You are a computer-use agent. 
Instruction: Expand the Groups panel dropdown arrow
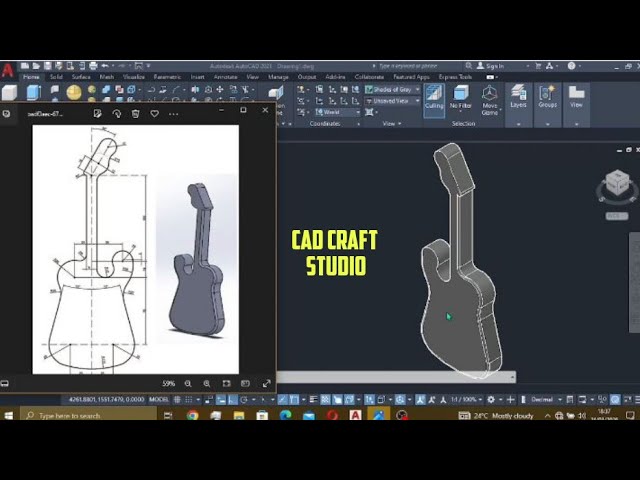coord(547,124)
